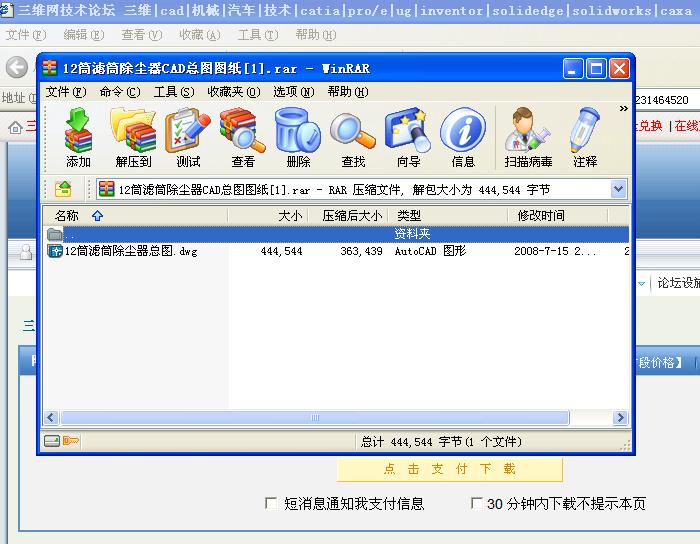Screen dimensions: 700x544
Task: Open WinRAR Commands (命令) menu
Action: pyautogui.click(x=120, y=92)
